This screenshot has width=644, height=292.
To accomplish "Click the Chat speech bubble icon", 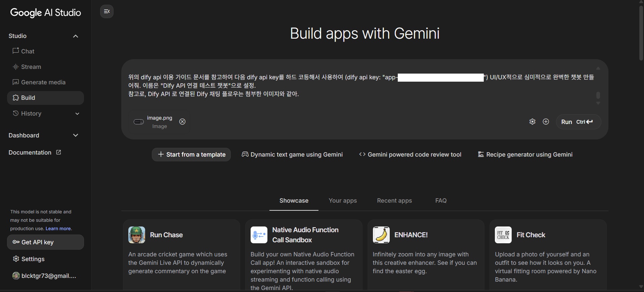I will coord(15,51).
